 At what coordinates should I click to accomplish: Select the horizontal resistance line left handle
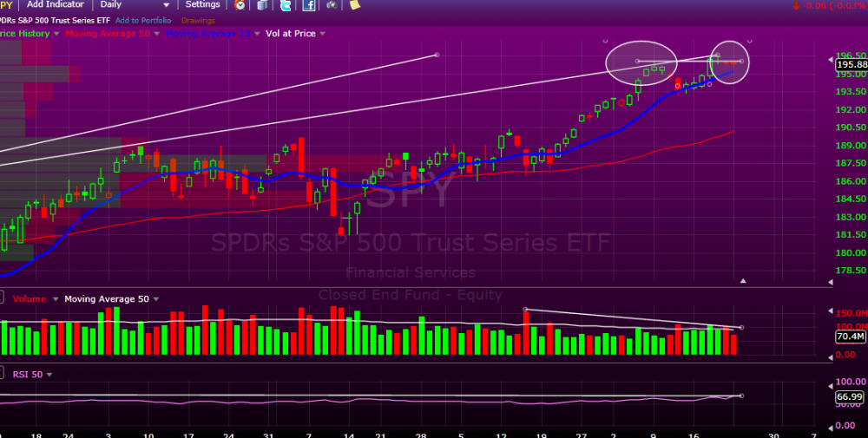(x=638, y=62)
